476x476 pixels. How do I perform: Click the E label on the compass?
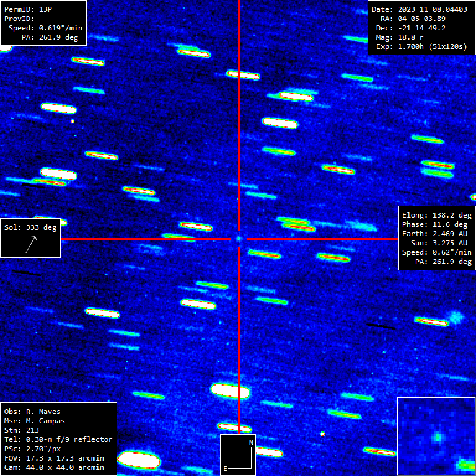click(x=225, y=469)
